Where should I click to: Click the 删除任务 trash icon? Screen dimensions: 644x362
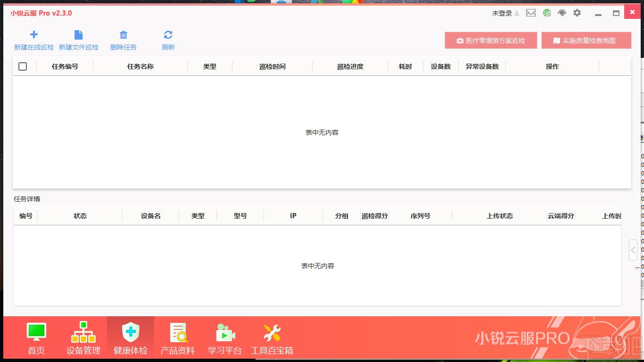pos(124,34)
